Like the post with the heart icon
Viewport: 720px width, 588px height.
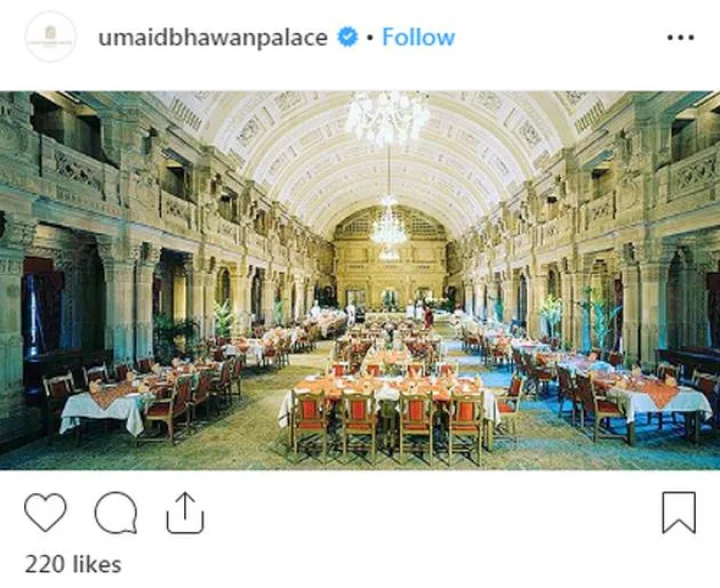point(45,512)
